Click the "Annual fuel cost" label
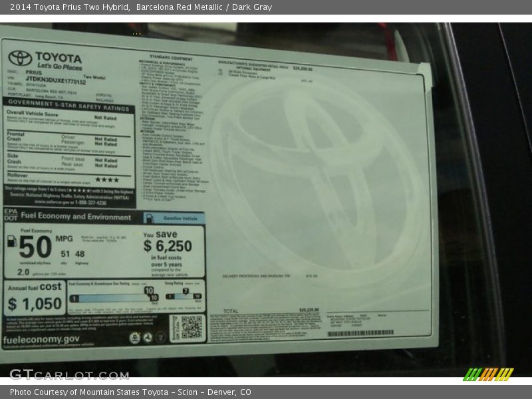 pyautogui.click(x=35, y=287)
